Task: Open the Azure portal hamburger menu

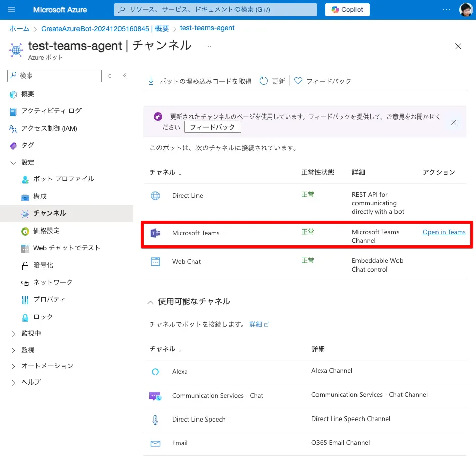Action: [11, 10]
